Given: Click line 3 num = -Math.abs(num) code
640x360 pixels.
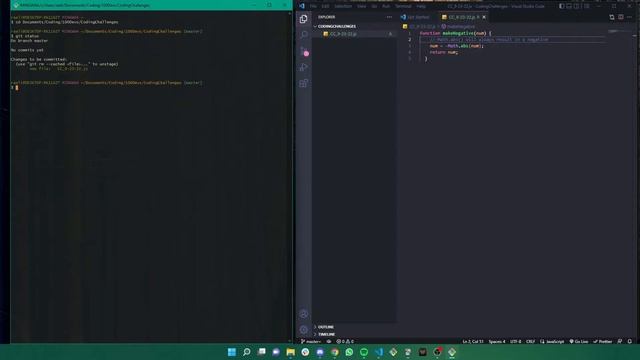Looking at the screenshot, I should coord(456,46).
